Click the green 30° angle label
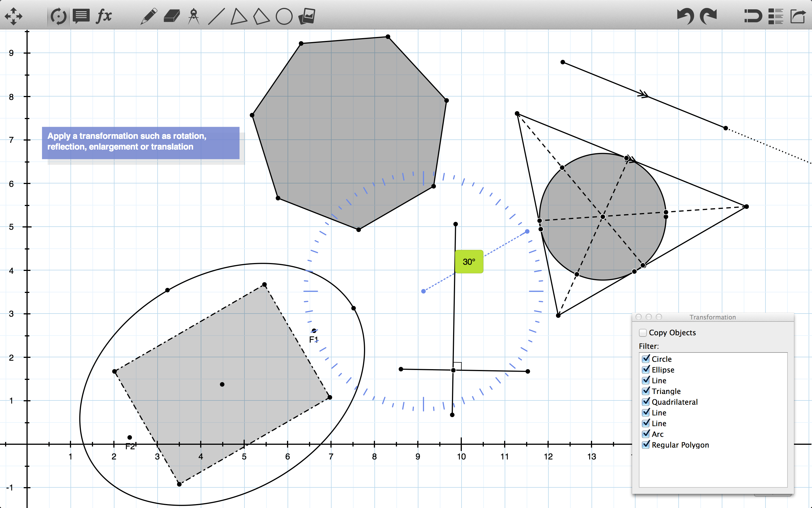Image resolution: width=812 pixels, height=508 pixels. point(469,262)
